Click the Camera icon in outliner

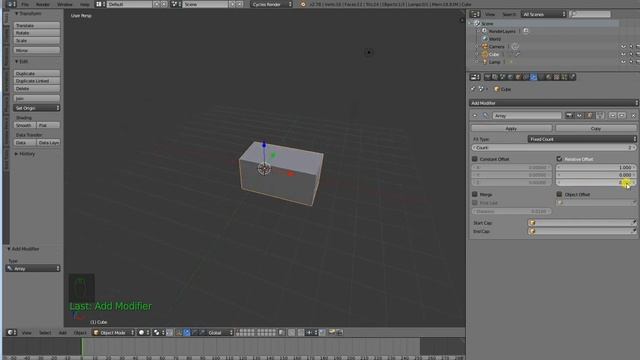point(485,47)
